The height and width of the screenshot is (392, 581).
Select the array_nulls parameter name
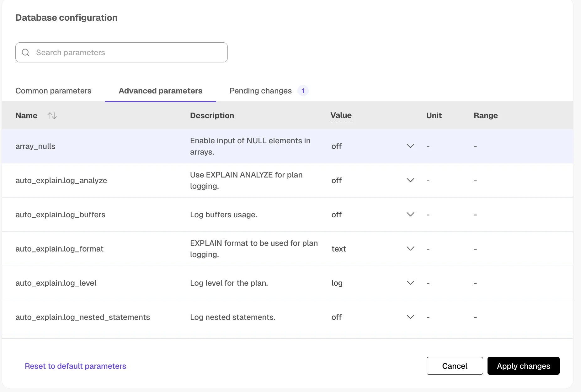tap(35, 146)
